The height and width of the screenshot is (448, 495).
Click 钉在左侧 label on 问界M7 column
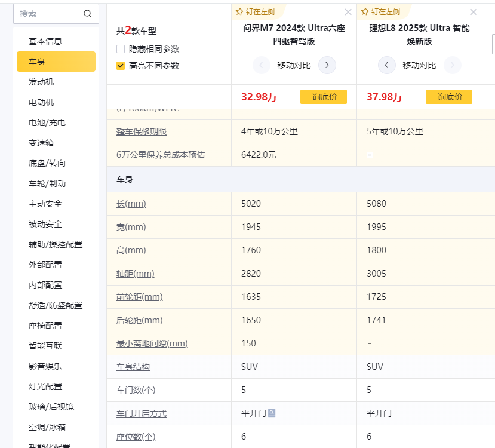tap(260, 12)
